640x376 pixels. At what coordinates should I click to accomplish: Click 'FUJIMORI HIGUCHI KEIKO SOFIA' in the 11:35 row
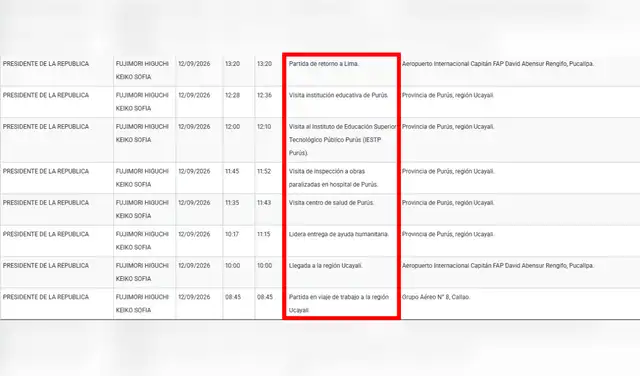142,209
